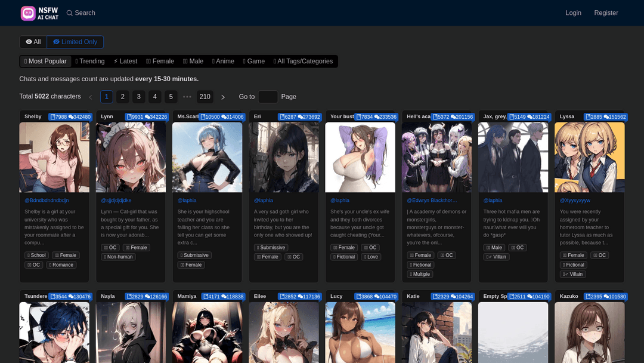This screenshot has height=363, width=644.
Task: Select the Most Popular tab
Action: point(45,61)
